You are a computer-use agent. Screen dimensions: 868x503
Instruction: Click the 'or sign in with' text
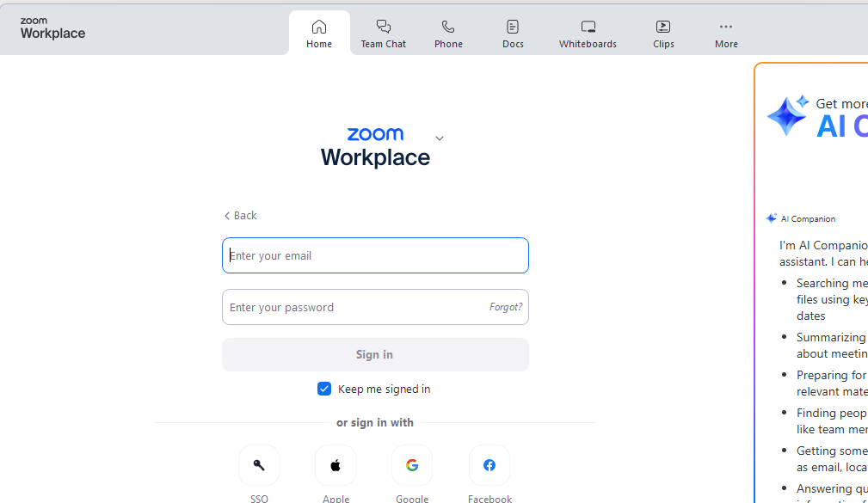[375, 423]
